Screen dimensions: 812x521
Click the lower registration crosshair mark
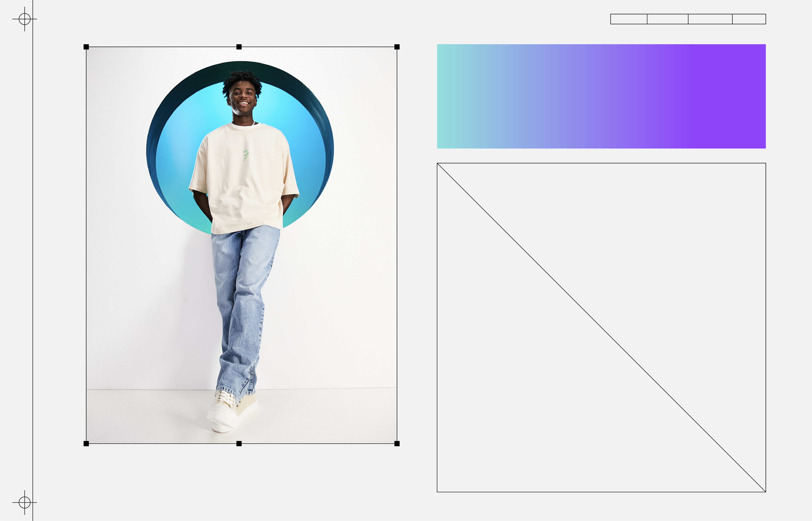[25, 502]
